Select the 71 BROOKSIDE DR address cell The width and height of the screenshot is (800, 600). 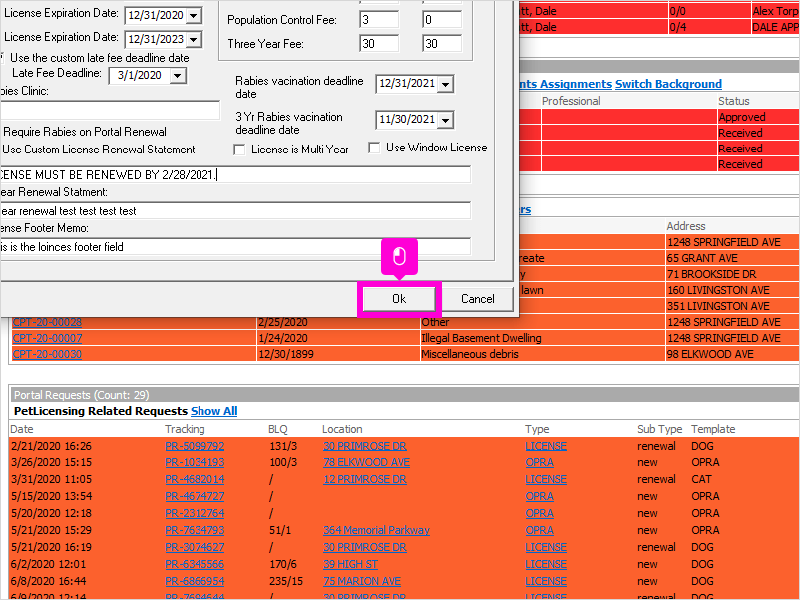click(732, 274)
